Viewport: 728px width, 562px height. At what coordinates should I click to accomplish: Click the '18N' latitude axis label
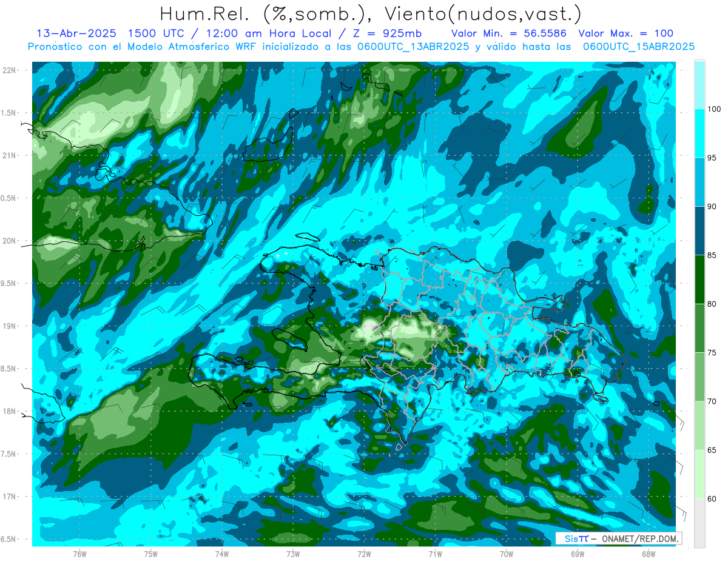click(x=10, y=411)
